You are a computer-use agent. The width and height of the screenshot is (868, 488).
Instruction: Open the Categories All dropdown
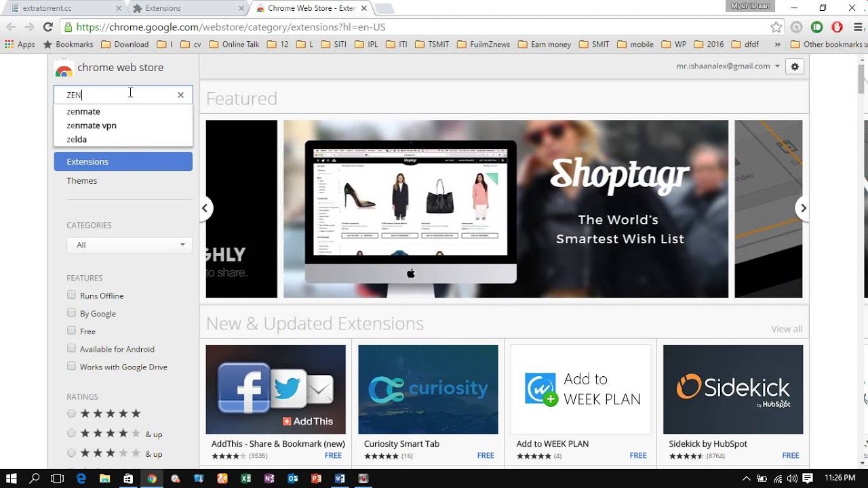tap(130, 245)
